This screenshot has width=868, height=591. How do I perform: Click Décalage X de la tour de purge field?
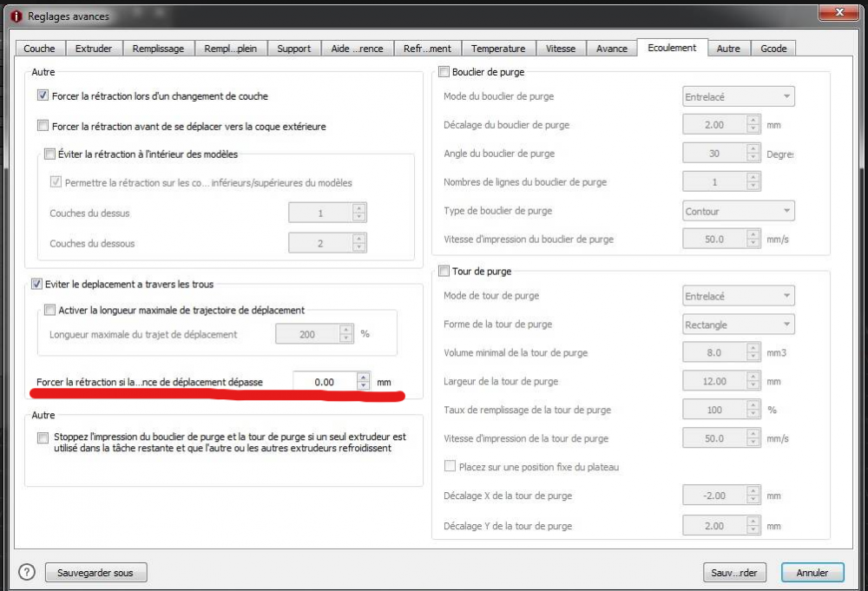tap(714, 496)
